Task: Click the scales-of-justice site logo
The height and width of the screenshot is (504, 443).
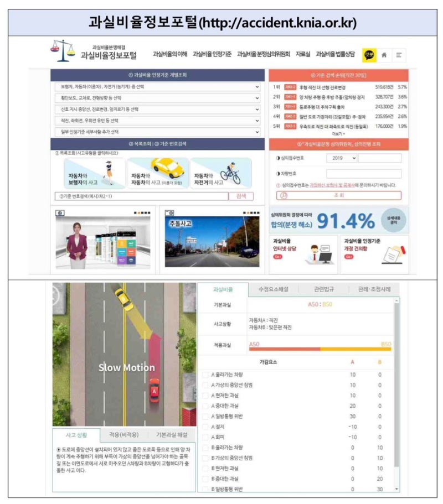Action: [63, 51]
